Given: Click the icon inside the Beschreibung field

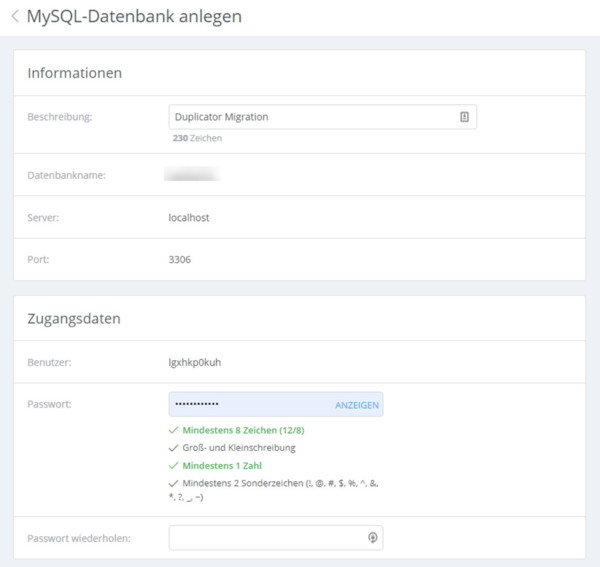Looking at the screenshot, I should click(464, 117).
